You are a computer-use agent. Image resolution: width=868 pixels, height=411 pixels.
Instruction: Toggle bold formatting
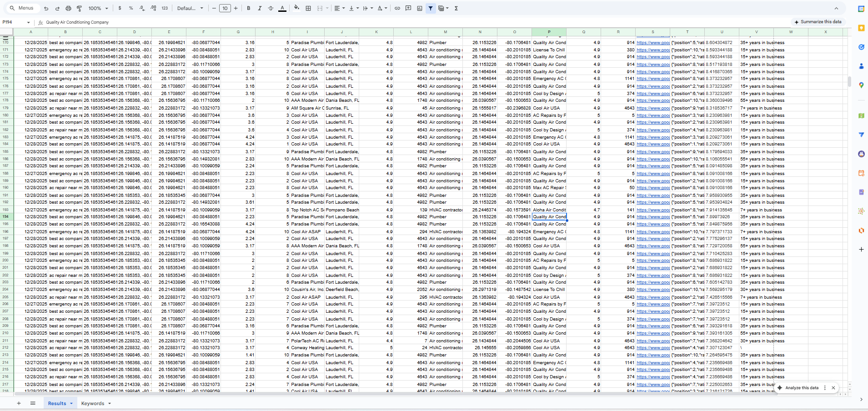tap(249, 8)
